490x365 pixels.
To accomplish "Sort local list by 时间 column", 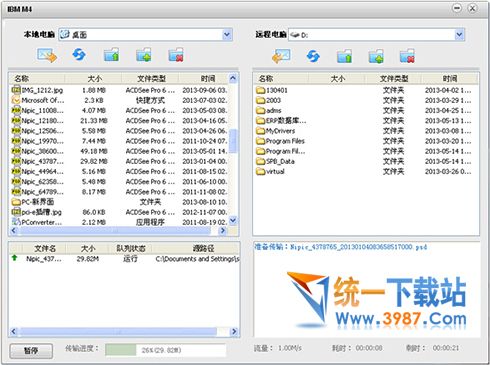I will click(x=204, y=79).
